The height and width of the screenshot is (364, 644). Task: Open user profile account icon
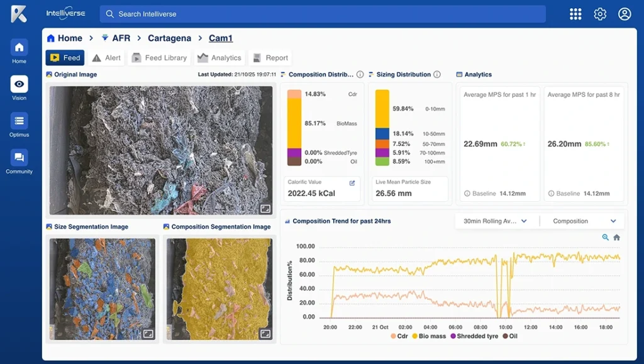(x=625, y=14)
